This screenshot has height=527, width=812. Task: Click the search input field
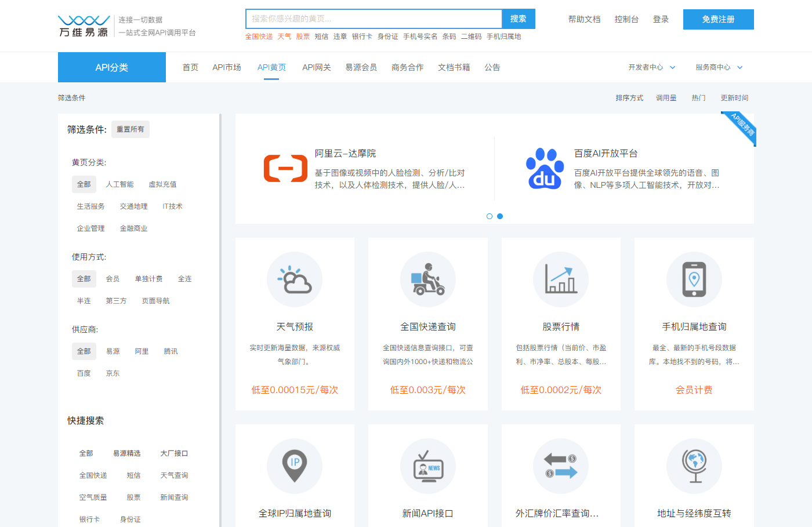point(374,19)
